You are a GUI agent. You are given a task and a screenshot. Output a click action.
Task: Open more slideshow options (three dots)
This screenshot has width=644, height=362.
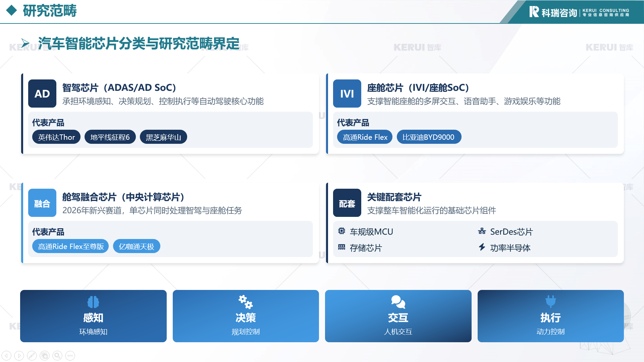[70, 356]
